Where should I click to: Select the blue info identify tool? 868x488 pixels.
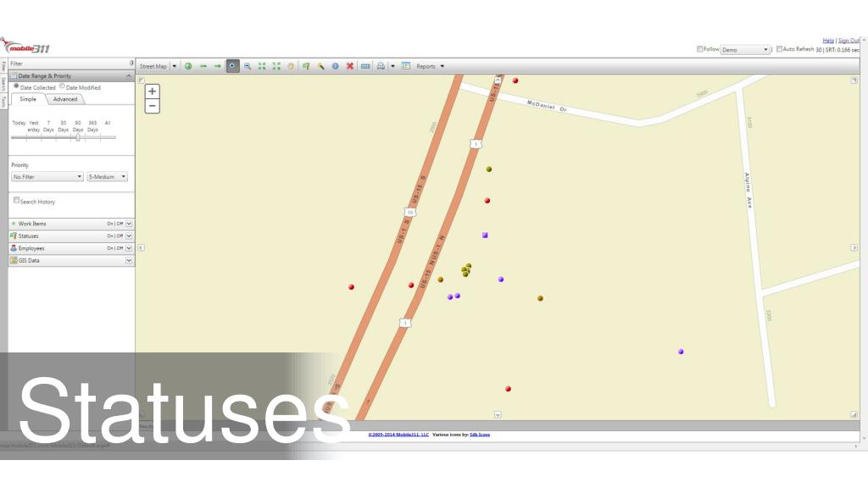coord(336,66)
